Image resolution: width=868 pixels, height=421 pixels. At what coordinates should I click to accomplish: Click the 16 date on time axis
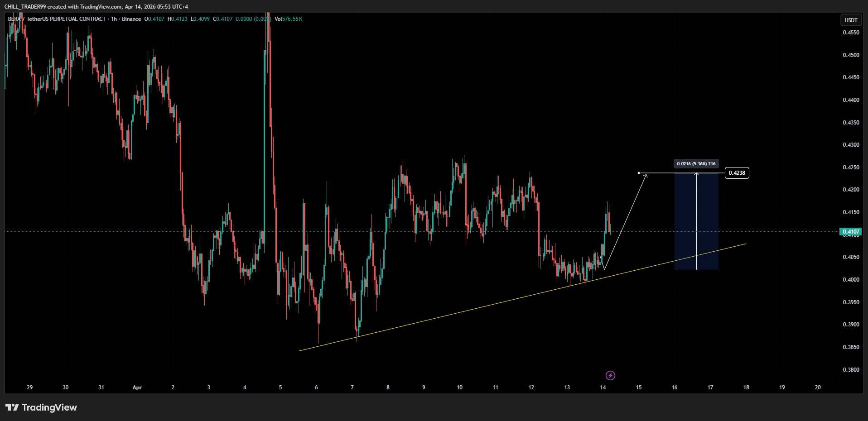(x=675, y=388)
